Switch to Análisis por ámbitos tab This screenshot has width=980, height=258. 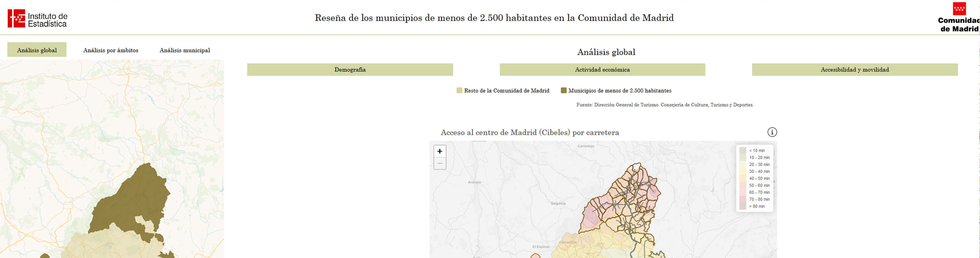111,50
